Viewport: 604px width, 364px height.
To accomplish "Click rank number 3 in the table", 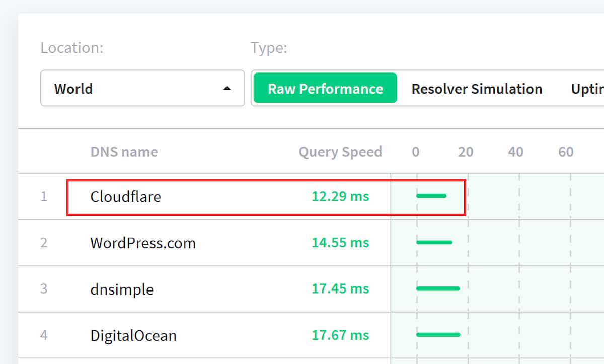I will [x=44, y=289].
